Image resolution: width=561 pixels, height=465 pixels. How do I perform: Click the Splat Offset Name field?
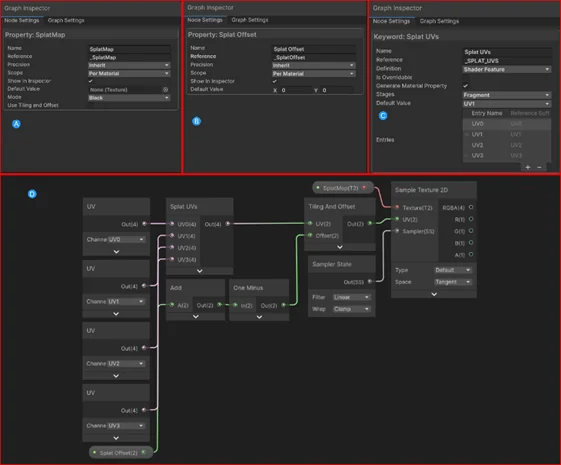pyautogui.click(x=314, y=49)
